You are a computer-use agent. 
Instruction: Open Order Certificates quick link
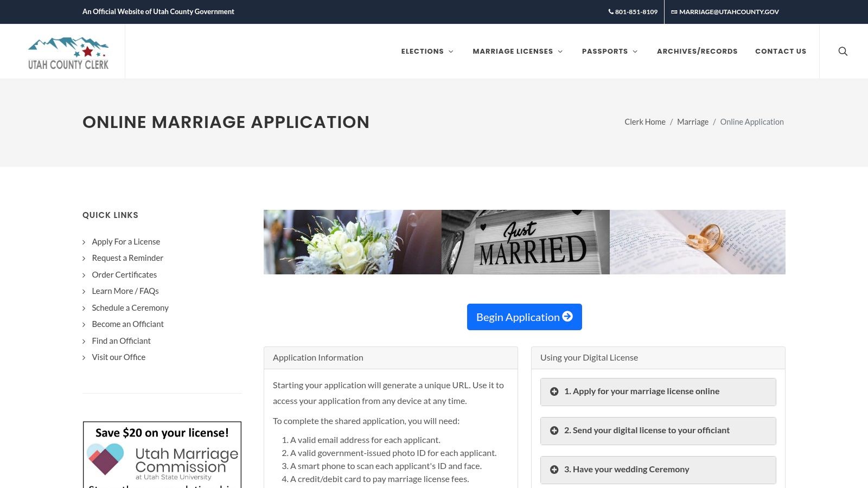point(124,275)
